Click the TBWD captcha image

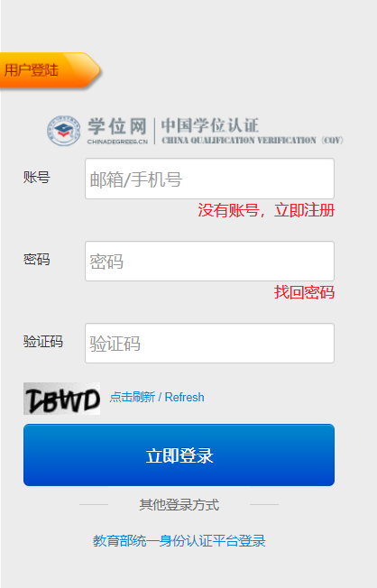(61, 399)
